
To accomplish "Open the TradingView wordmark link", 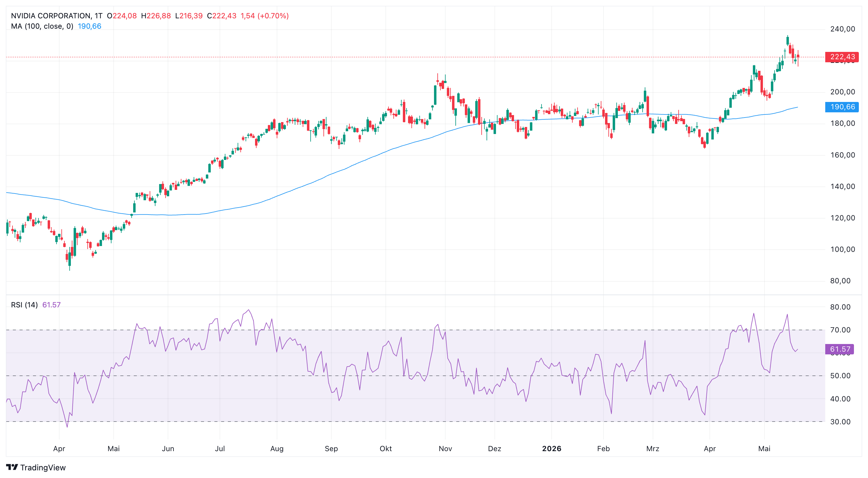I will [43, 468].
